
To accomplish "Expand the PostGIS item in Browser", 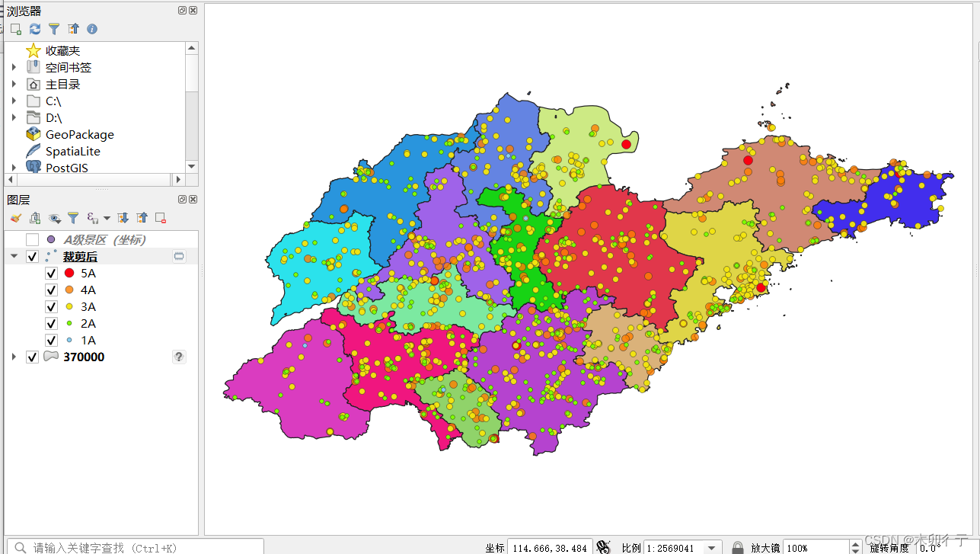I will tap(13, 168).
